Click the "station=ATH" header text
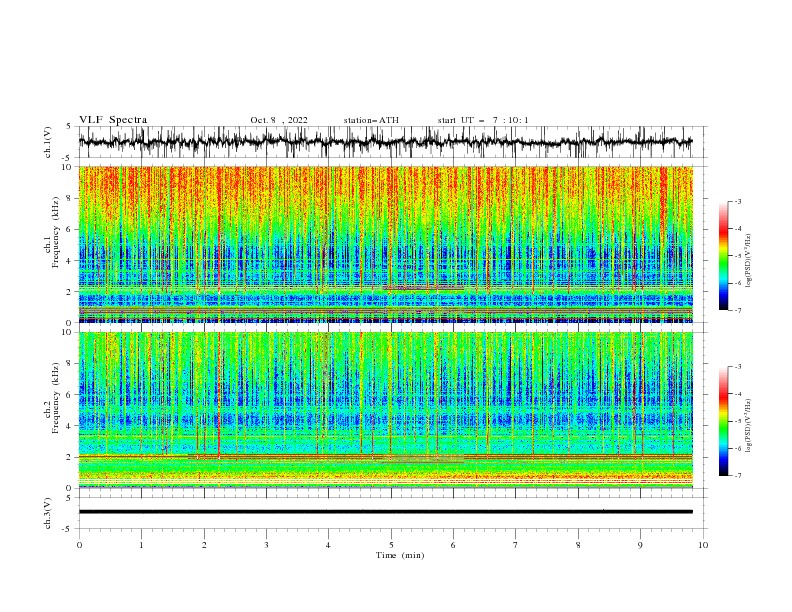 point(371,120)
